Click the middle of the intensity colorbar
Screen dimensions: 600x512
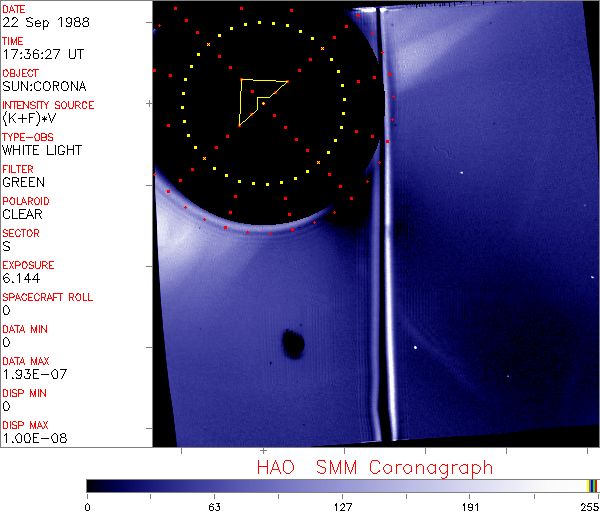click(340, 485)
